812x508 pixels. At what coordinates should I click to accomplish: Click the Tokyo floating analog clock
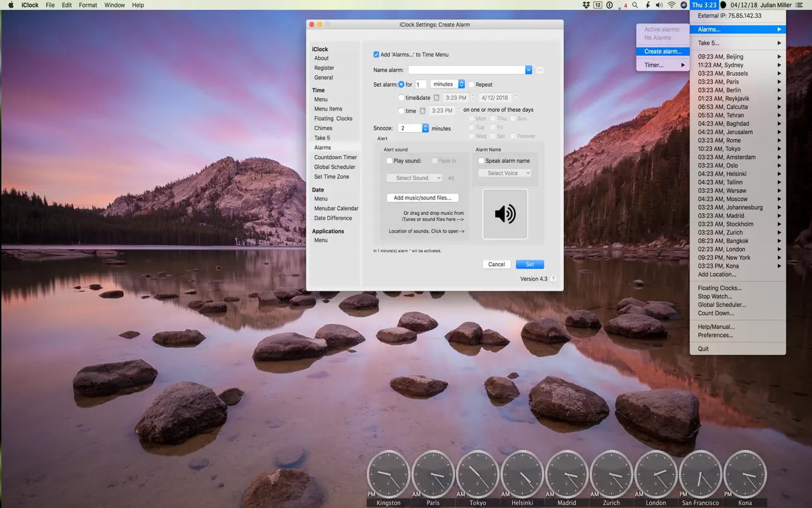click(x=477, y=473)
